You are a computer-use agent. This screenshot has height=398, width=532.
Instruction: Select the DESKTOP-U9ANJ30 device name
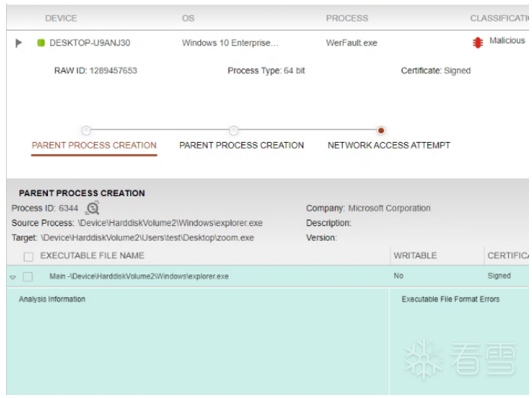pos(90,43)
